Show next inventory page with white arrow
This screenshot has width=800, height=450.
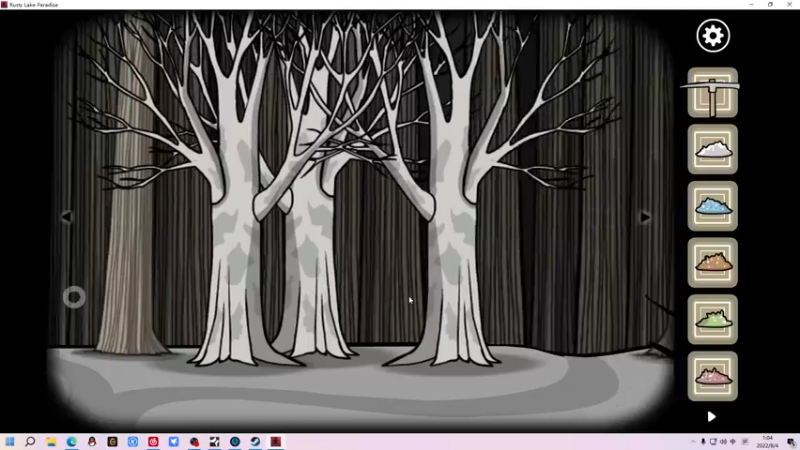711,417
